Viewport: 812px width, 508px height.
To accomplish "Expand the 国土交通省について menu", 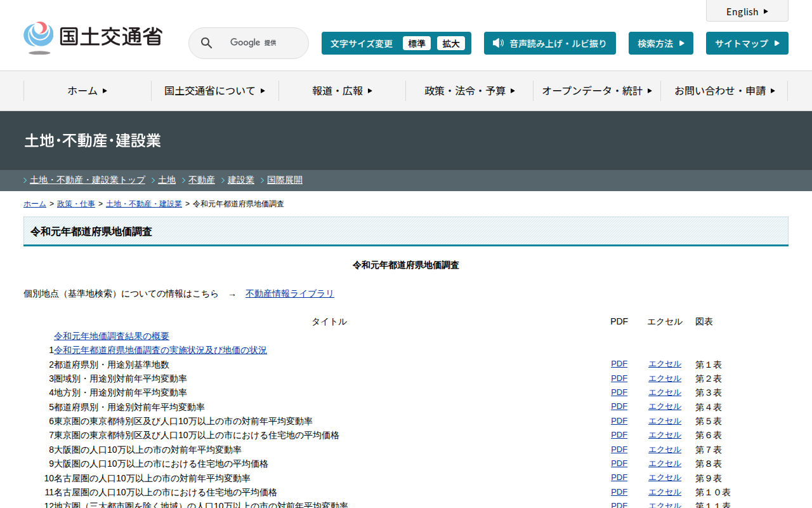I will [x=215, y=91].
